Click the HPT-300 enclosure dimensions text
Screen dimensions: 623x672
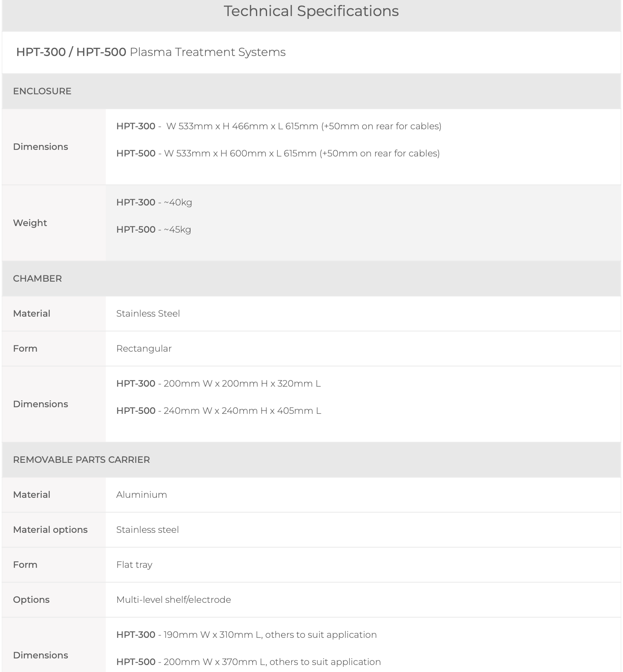[x=279, y=126]
